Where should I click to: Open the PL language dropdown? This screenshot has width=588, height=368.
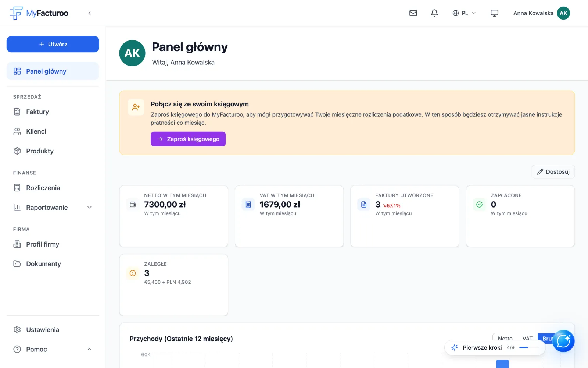464,13
